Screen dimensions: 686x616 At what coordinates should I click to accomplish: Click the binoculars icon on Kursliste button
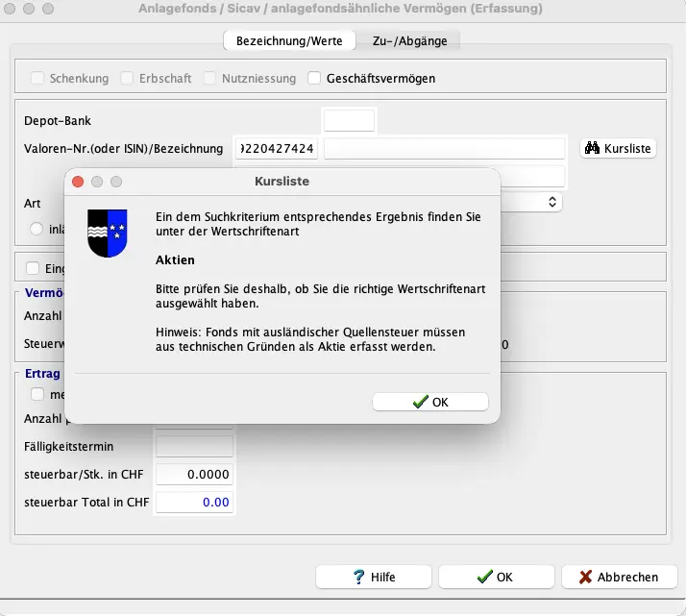[x=592, y=148]
